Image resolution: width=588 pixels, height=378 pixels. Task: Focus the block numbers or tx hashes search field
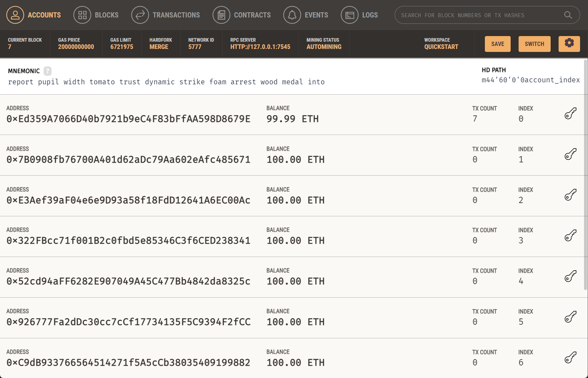(487, 15)
